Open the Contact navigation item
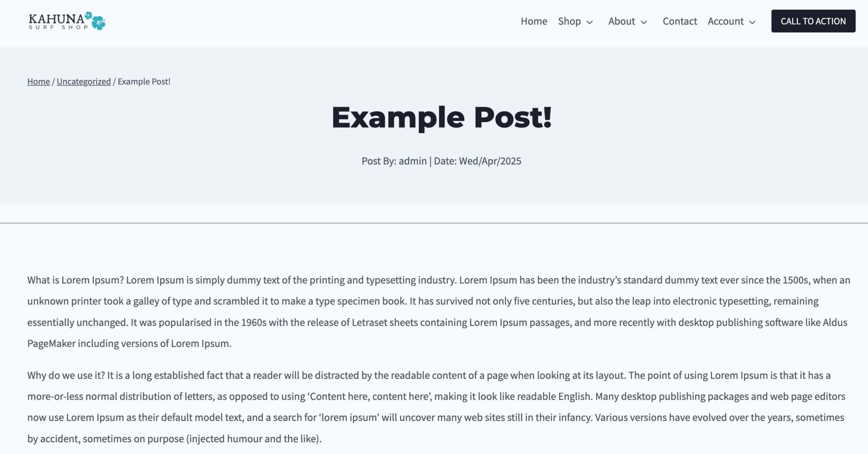 pyautogui.click(x=680, y=21)
